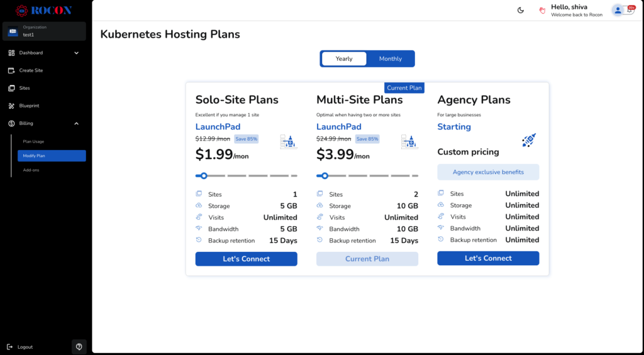644x355 pixels.
Task: Click the Solo-Site LaunchPad plan illustration
Action: coord(289,141)
